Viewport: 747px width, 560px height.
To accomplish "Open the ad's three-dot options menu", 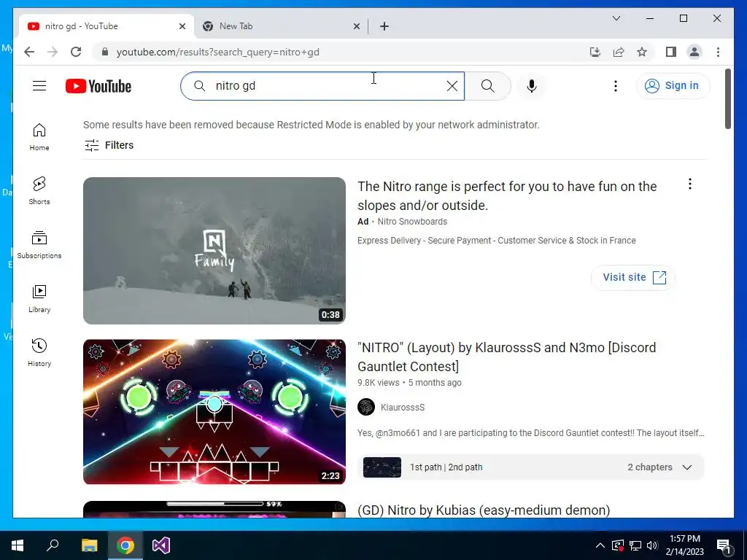I will [690, 184].
